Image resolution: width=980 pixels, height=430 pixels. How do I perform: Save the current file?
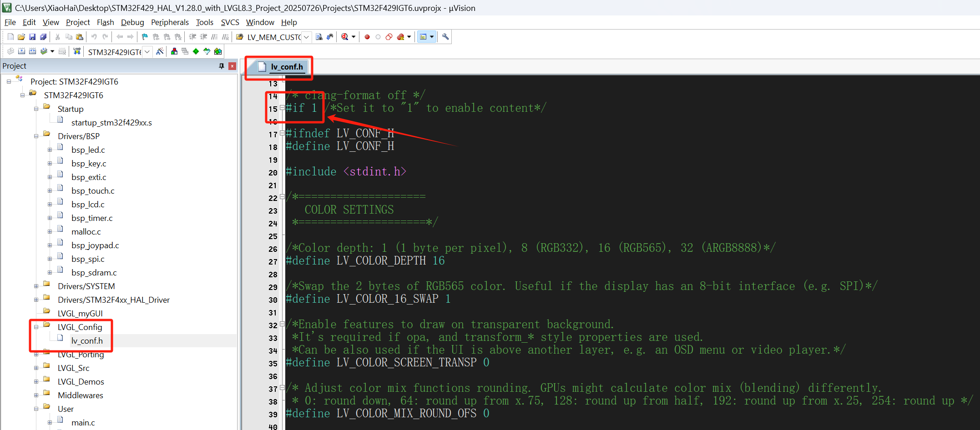pos(32,37)
